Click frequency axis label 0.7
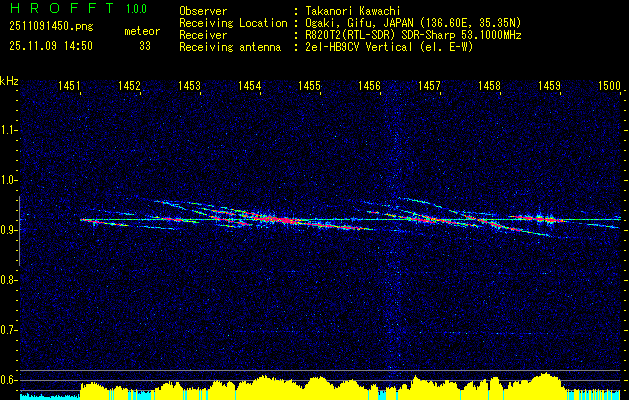Image resolution: width=629 pixels, height=400 pixels. tap(8, 330)
